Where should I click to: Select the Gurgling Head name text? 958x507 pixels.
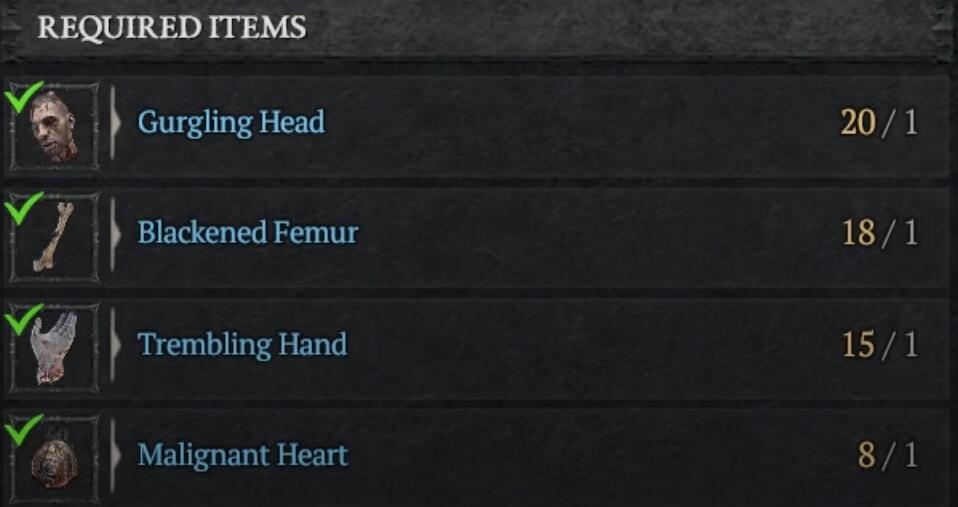pyautogui.click(x=231, y=123)
